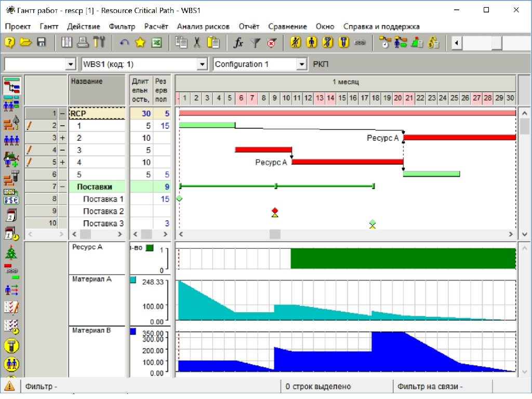Expand row 5 with the plus sign
The height and width of the screenshot is (399, 532).
(62, 162)
